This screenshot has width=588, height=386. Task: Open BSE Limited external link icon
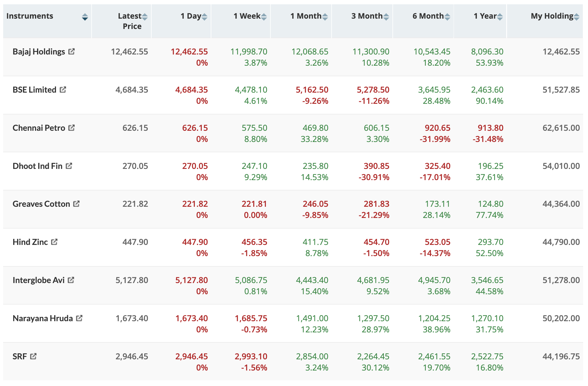pos(63,90)
